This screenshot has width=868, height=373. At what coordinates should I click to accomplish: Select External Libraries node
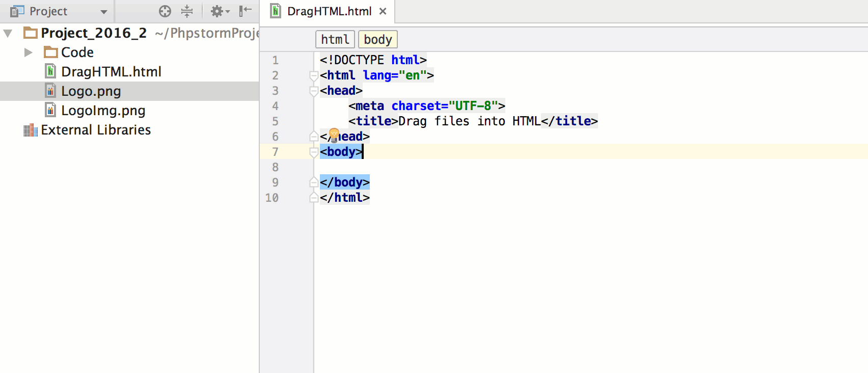[x=96, y=130]
